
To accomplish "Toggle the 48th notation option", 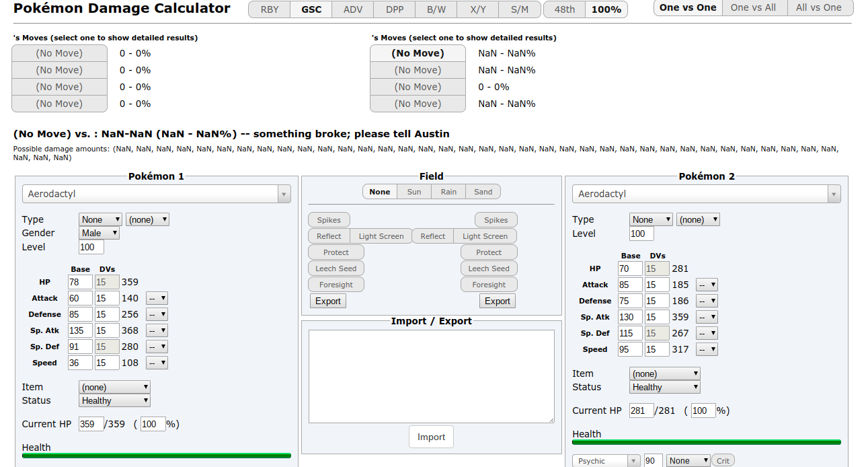I will 564,9.
